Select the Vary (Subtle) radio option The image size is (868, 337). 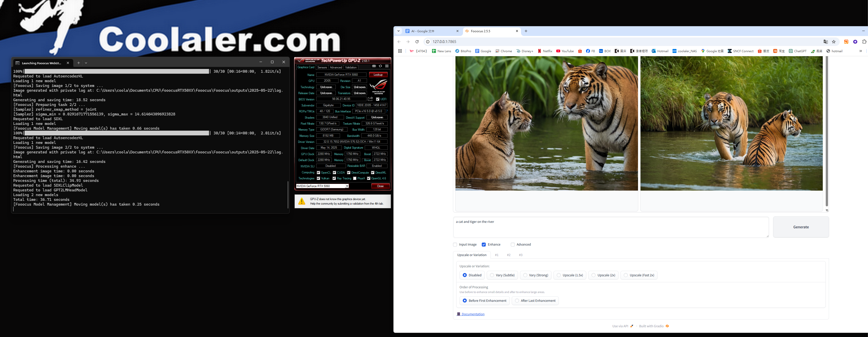point(502,275)
